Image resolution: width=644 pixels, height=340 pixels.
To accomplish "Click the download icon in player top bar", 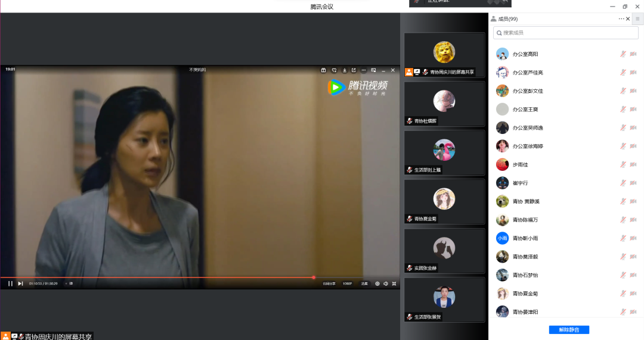I will tap(344, 70).
